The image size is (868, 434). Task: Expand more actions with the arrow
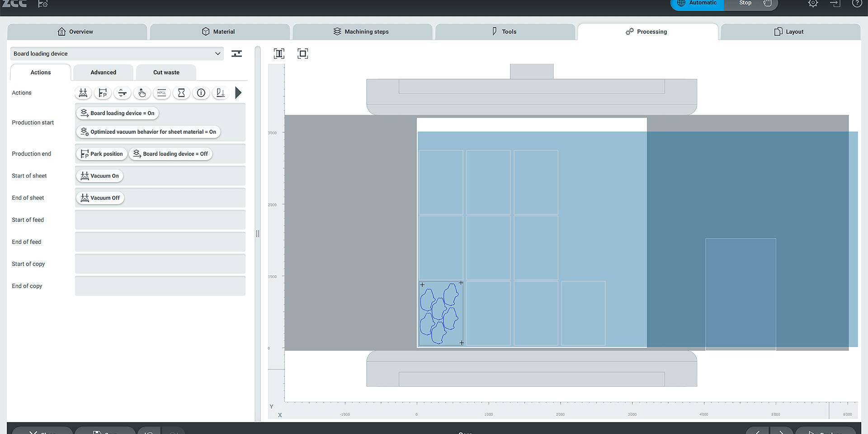coord(238,93)
